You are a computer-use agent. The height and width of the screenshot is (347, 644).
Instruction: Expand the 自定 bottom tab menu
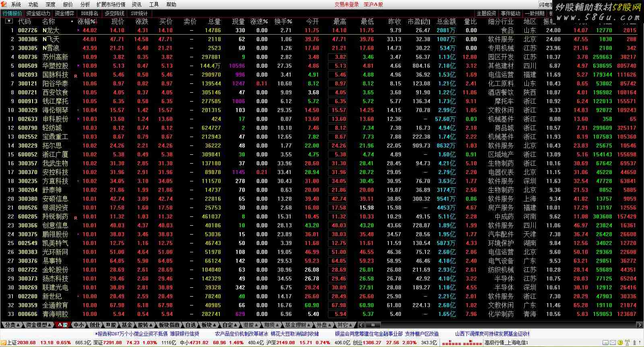[230, 325]
